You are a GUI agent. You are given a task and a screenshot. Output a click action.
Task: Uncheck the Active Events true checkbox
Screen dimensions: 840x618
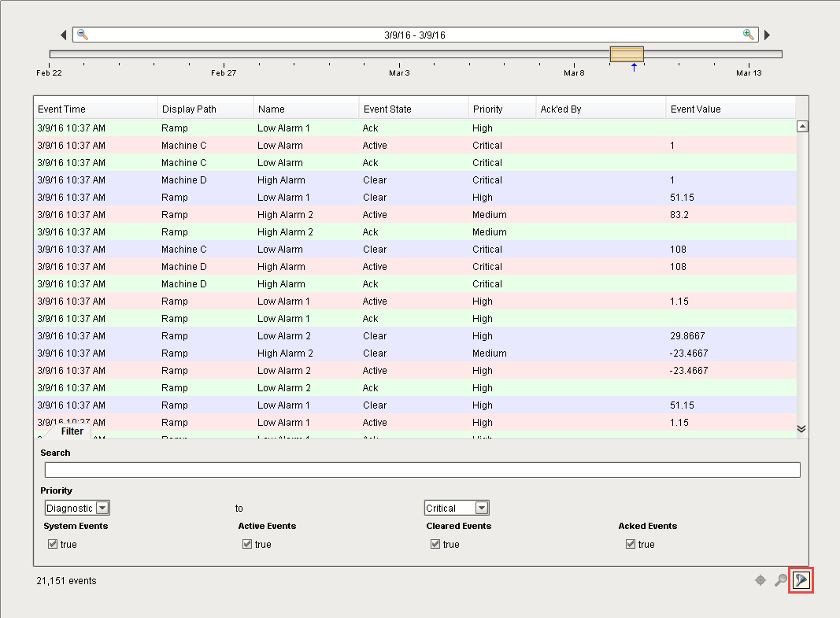coord(246,543)
